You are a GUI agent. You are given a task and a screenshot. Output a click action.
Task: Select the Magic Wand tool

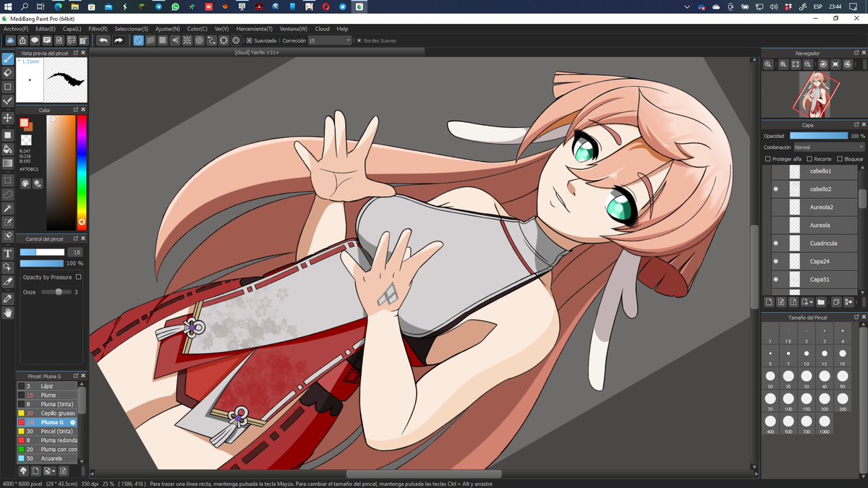(8, 207)
